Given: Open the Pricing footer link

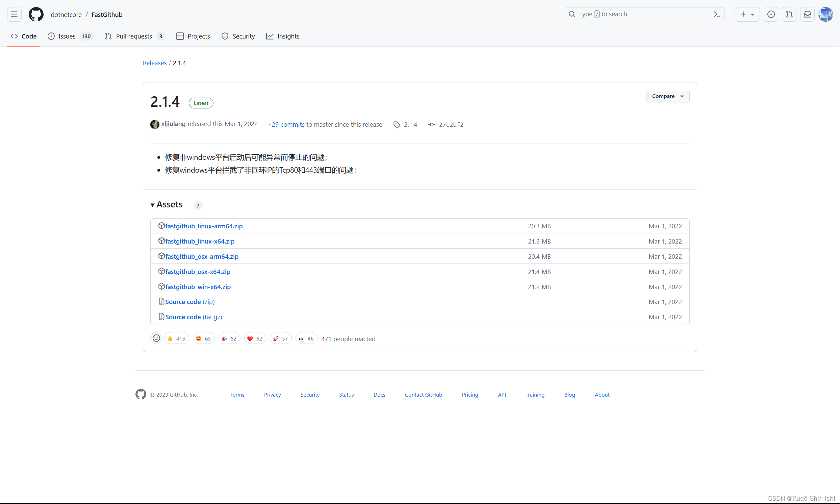Looking at the screenshot, I should [x=470, y=395].
